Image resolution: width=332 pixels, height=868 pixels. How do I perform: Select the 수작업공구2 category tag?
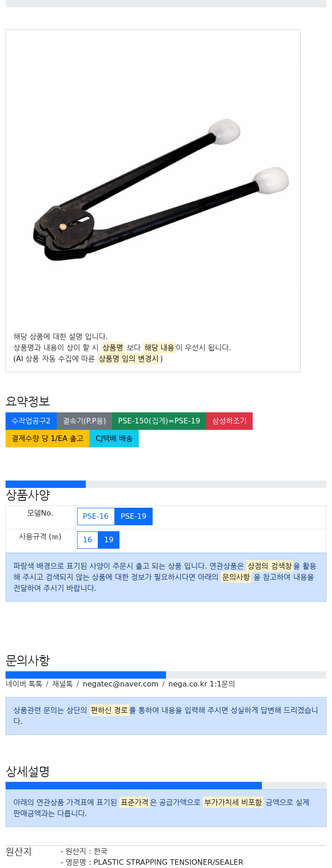(31, 421)
